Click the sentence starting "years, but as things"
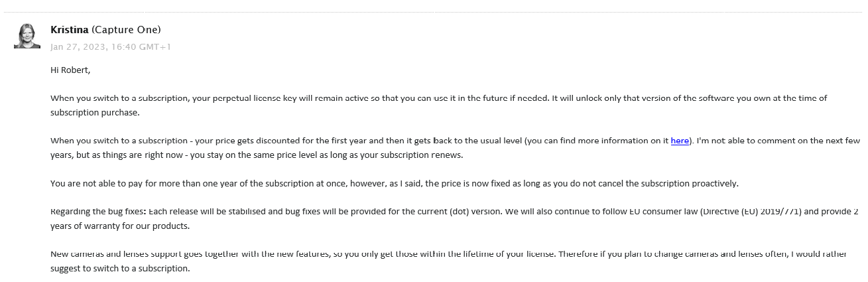 tap(257, 155)
